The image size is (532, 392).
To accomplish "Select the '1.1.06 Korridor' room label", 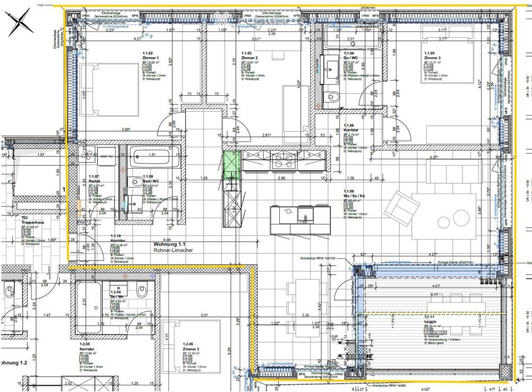I will coord(351,128).
